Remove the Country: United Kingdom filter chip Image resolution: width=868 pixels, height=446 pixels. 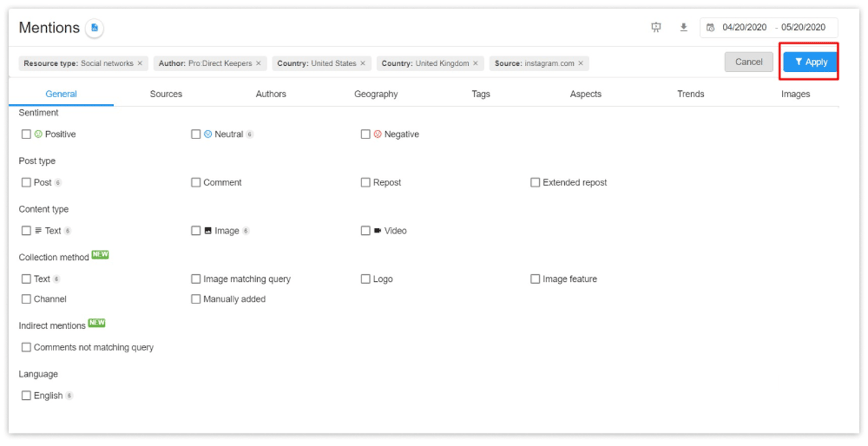pos(475,63)
